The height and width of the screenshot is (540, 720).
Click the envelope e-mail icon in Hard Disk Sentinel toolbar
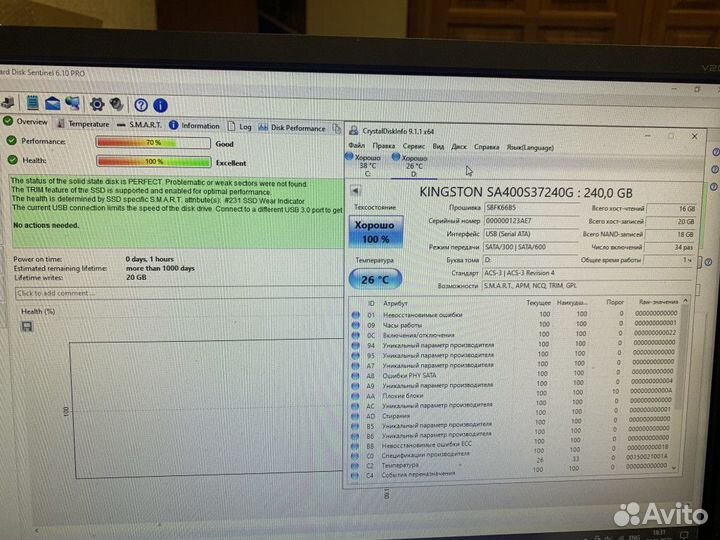tap(52, 103)
